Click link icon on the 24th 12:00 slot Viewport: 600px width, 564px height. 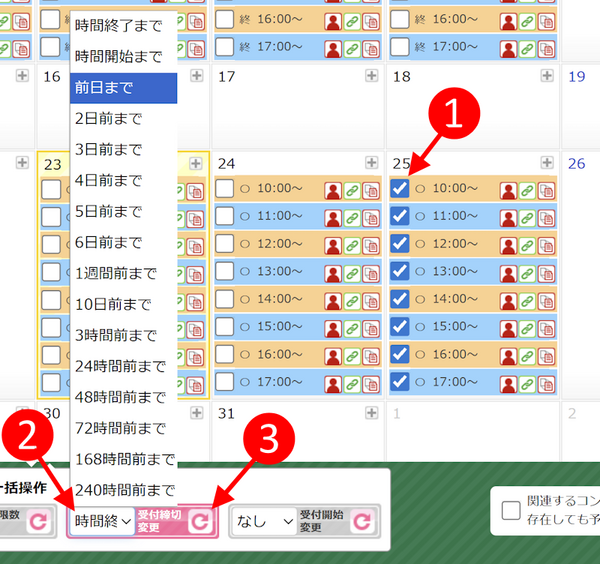click(353, 243)
